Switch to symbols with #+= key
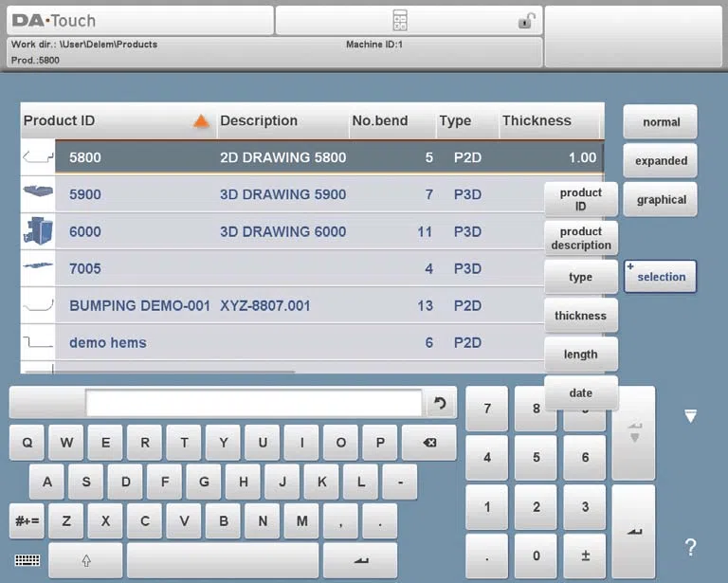The width and height of the screenshot is (728, 583). (27, 520)
